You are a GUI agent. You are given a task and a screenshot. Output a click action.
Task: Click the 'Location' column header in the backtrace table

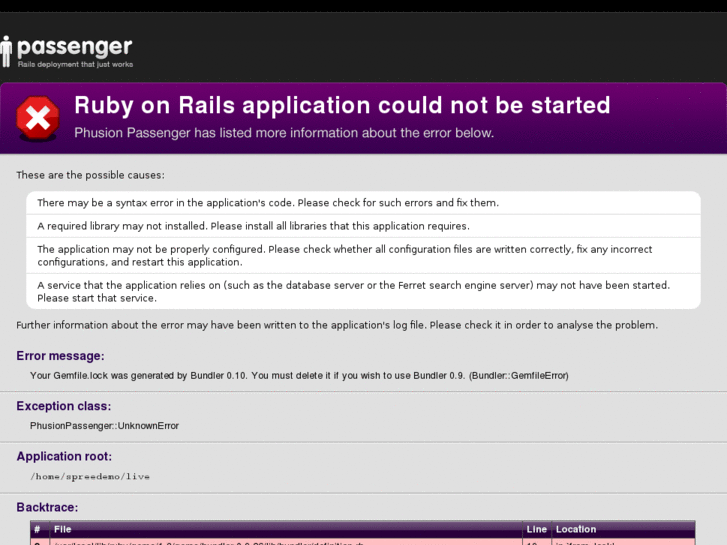(576, 529)
